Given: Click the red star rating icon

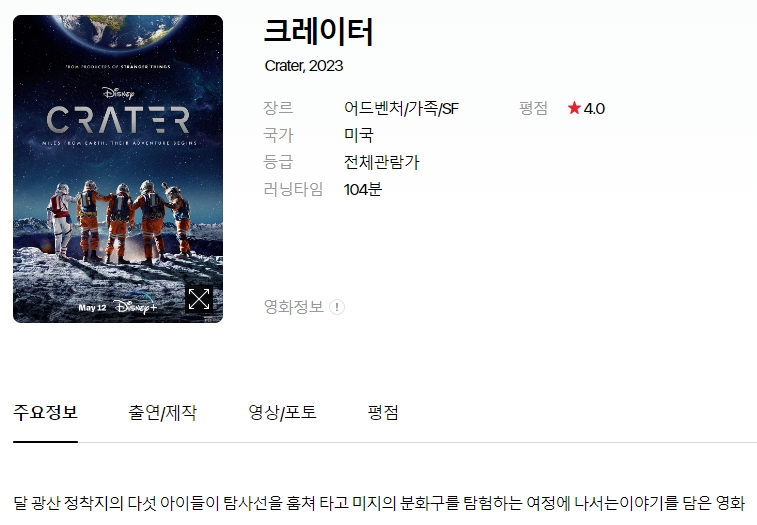Looking at the screenshot, I should pos(574,108).
